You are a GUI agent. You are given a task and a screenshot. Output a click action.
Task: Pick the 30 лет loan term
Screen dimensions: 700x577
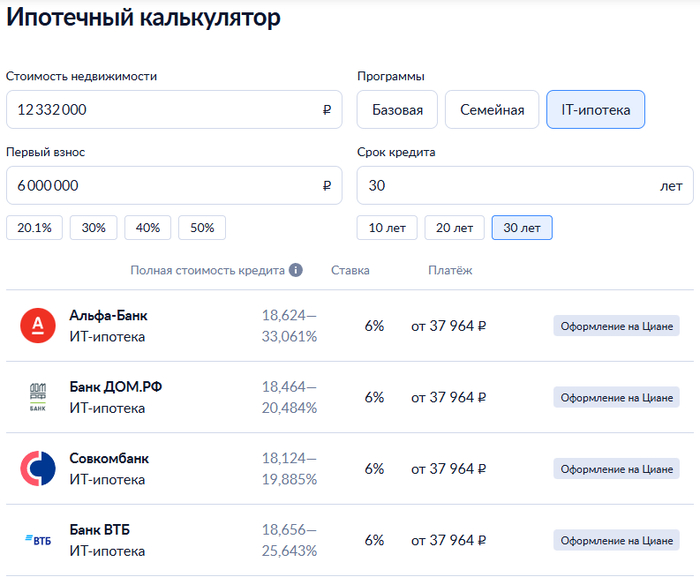(522, 228)
